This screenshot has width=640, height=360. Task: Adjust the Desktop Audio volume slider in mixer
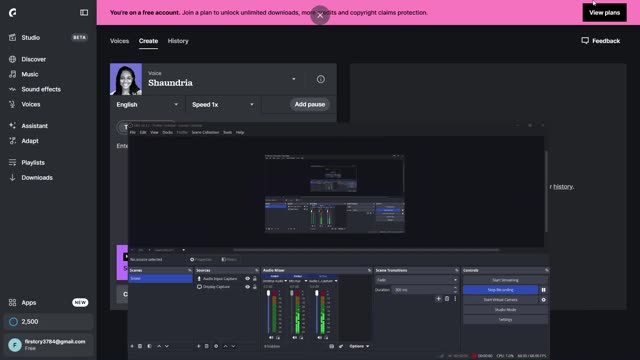coord(268,312)
